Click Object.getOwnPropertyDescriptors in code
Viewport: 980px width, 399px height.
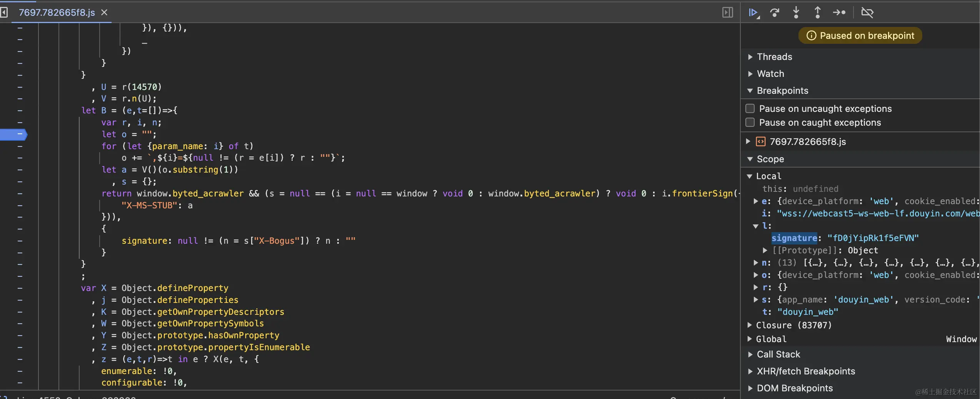(203, 312)
